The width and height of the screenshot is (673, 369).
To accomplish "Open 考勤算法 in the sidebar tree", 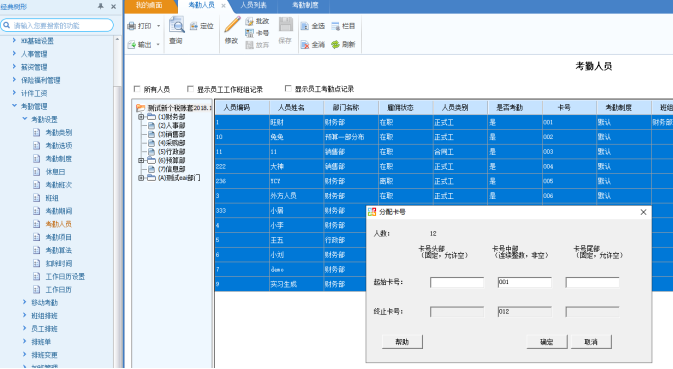I will [53, 251].
